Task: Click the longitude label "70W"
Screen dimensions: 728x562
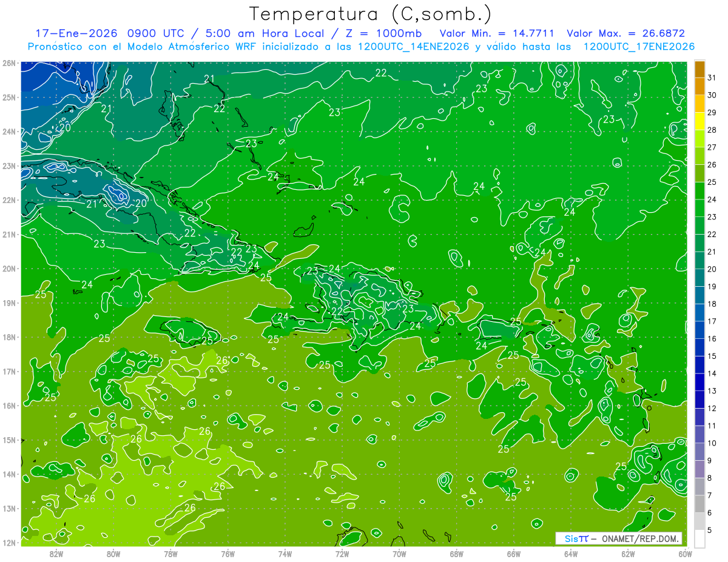Action: coord(399,554)
